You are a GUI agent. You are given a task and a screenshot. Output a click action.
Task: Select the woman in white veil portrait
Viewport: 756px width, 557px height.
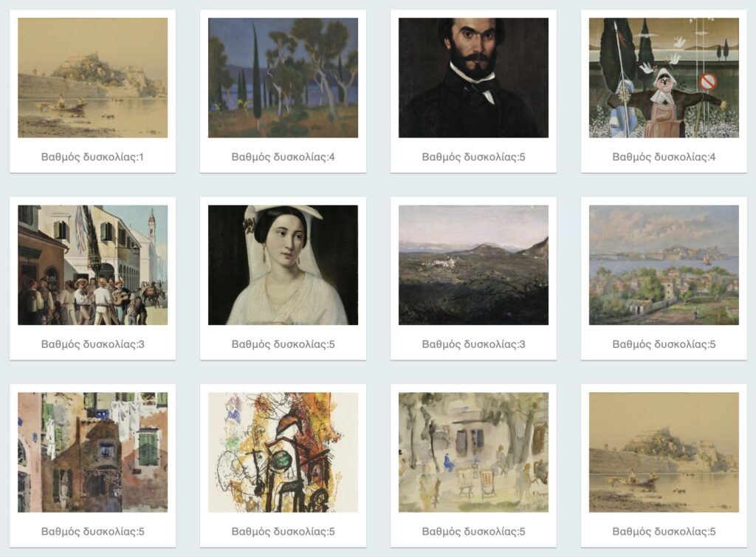pyautogui.click(x=283, y=264)
